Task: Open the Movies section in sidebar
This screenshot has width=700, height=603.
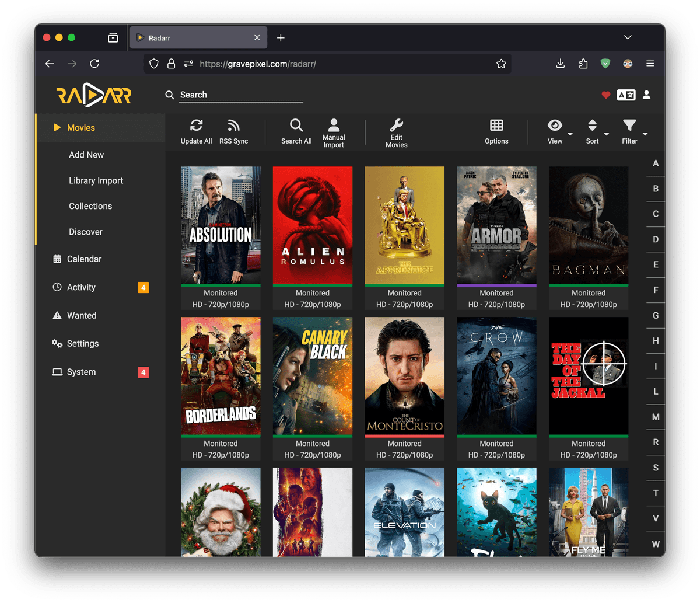Action: [x=100, y=128]
